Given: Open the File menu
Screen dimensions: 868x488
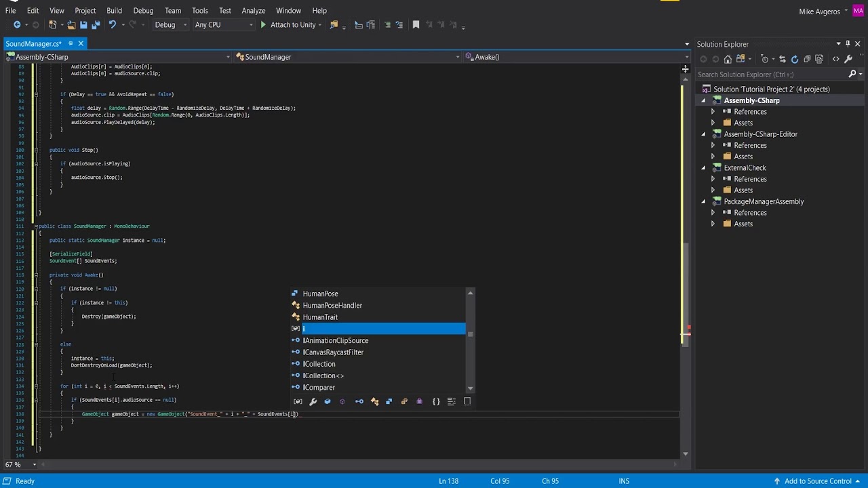Looking at the screenshot, I should (x=11, y=10).
